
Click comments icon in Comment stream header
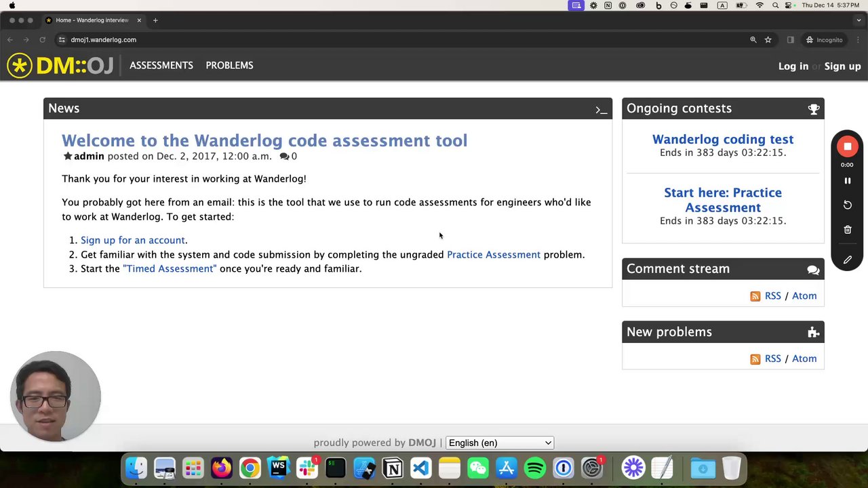point(813,270)
